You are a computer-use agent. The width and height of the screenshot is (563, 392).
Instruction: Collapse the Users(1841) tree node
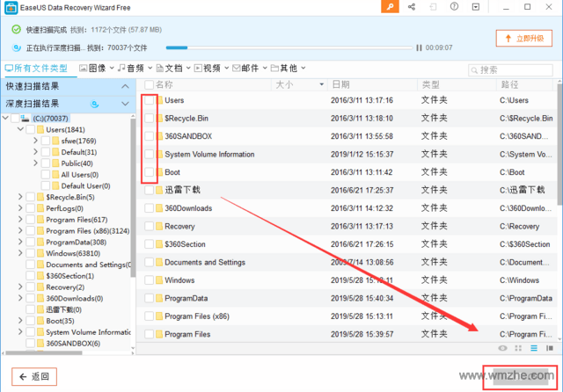(20, 129)
